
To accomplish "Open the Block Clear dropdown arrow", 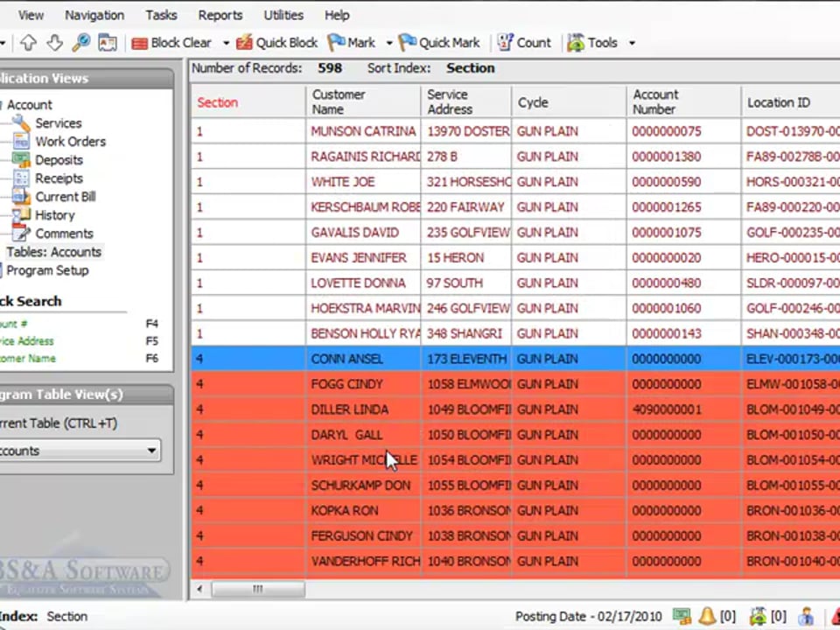I will point(226,43).
